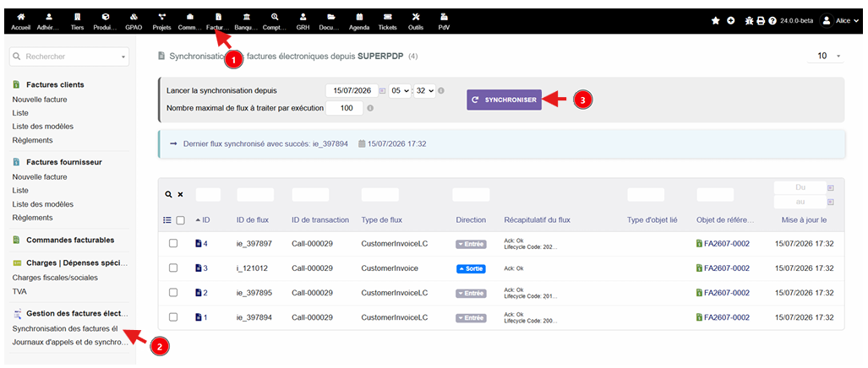868x368 pixels.
Task: Open the Rechercher search dropdown arrow
Action: (123, 57)
